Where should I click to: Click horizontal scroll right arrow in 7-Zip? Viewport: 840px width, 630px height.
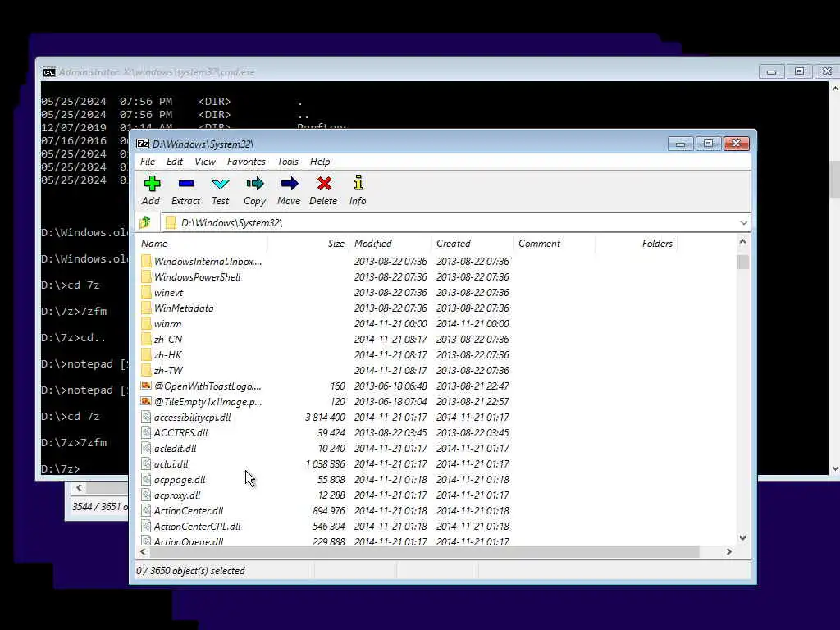click(728, 551)
